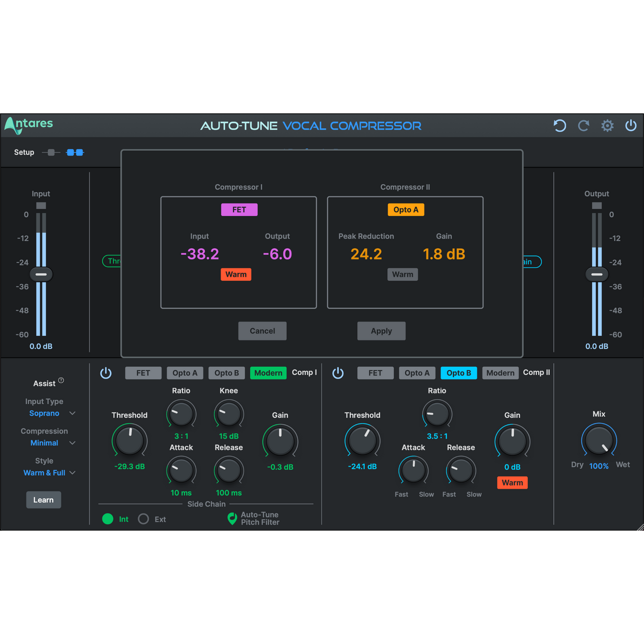
Task: Open the settings gear
Action: pyautogui.click(x=607, y=125)
